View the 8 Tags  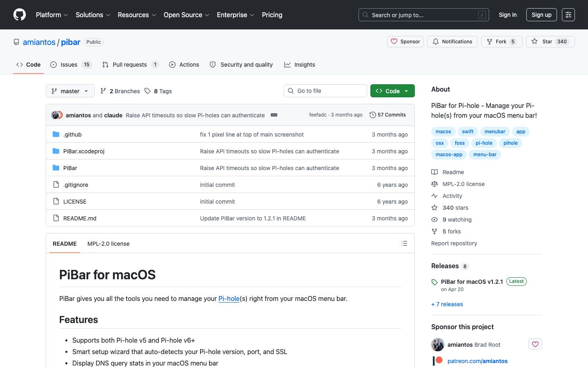pyautogui.click(x=158, y=91)
